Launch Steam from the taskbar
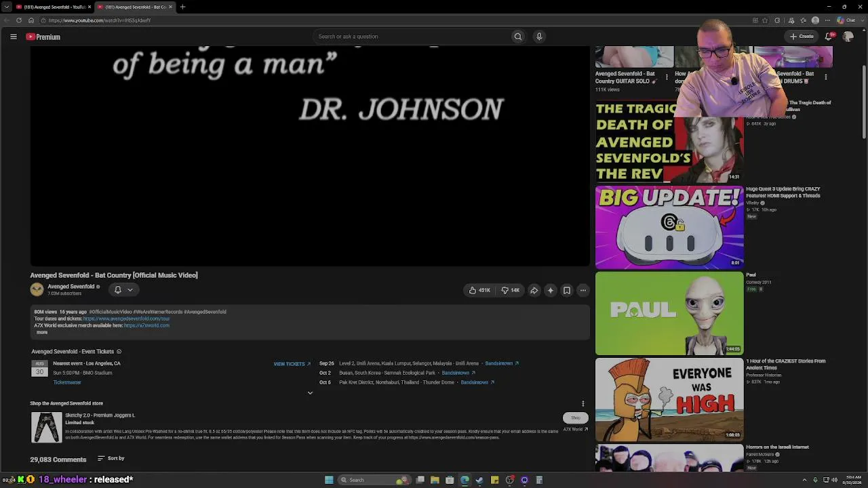Viewport: 868px width, 488px height. 479,480
